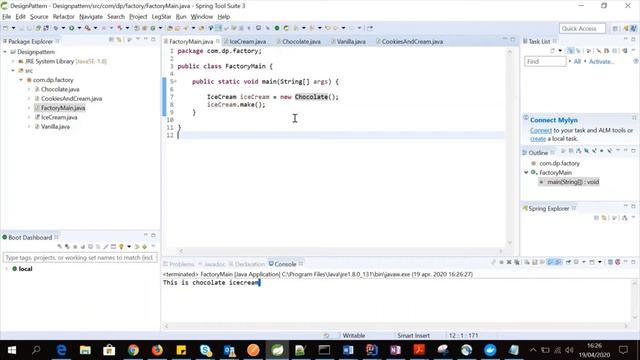Switch to the Vanilla.java editor tab
This screenshot has height=360, width=640.
pyautogui.click(x=351, y=42)
